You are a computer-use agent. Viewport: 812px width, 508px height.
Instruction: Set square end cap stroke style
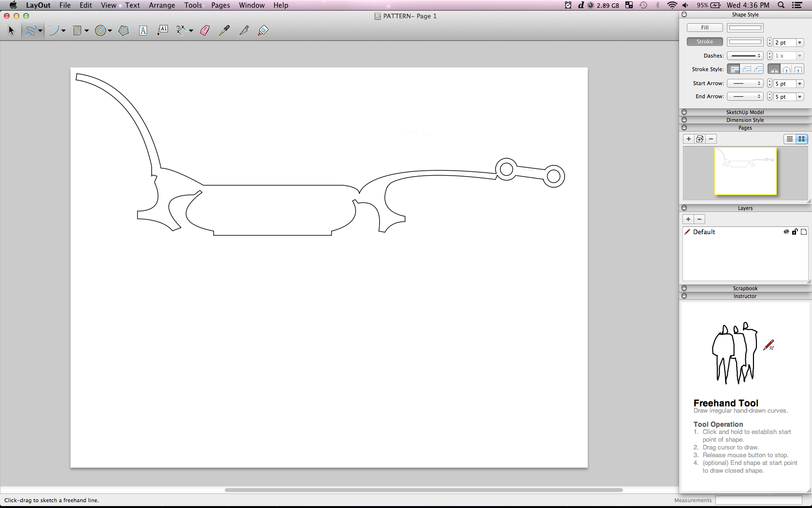coord(798,69)
